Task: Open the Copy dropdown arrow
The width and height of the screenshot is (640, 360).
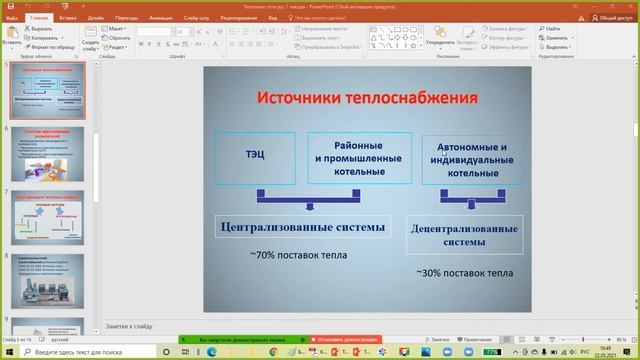Action: pos(62,38)
